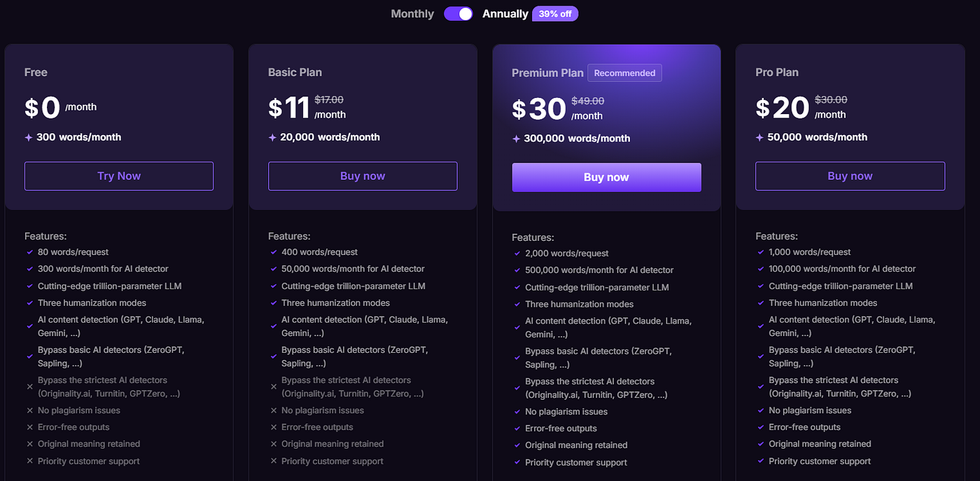
Task: Click the checkmark next to 80 words/request
Action: [x=29, y=252]
